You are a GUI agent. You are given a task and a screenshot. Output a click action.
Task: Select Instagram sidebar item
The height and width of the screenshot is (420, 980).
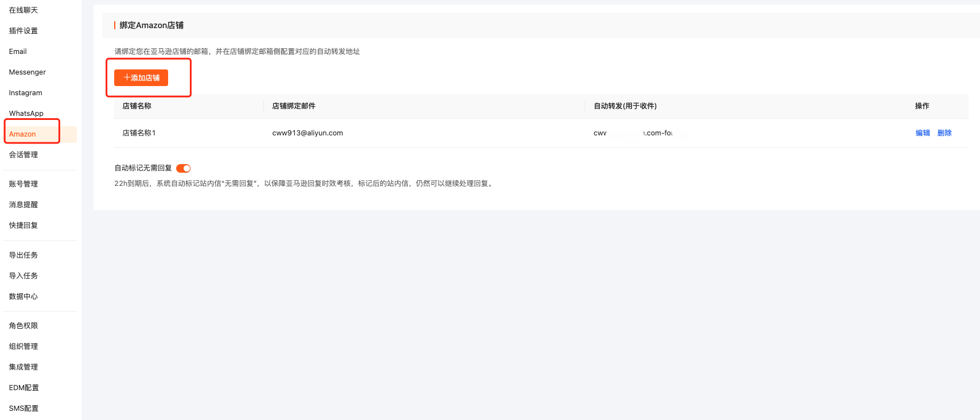click(26, 93)
